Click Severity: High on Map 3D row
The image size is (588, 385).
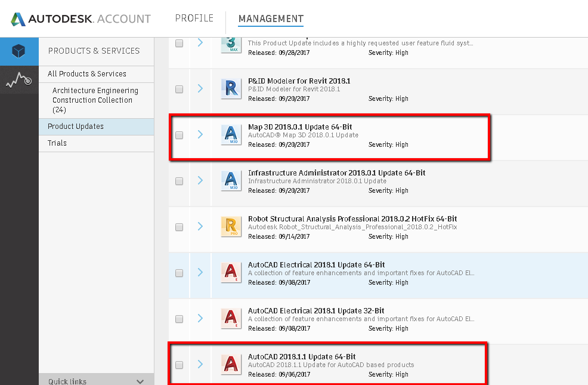[388, 145]
